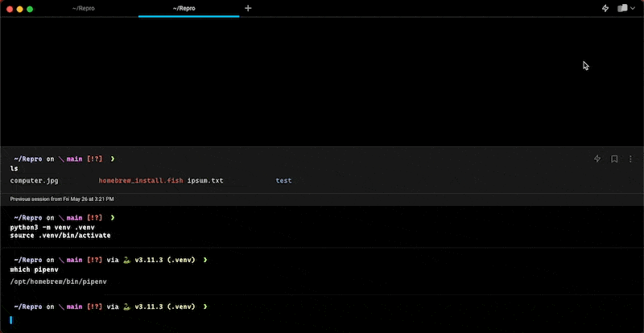Click the Warp AI bolt icon in the title bar
The height and width of the screenshot is (333, 644).
click(x=605, y=8)
